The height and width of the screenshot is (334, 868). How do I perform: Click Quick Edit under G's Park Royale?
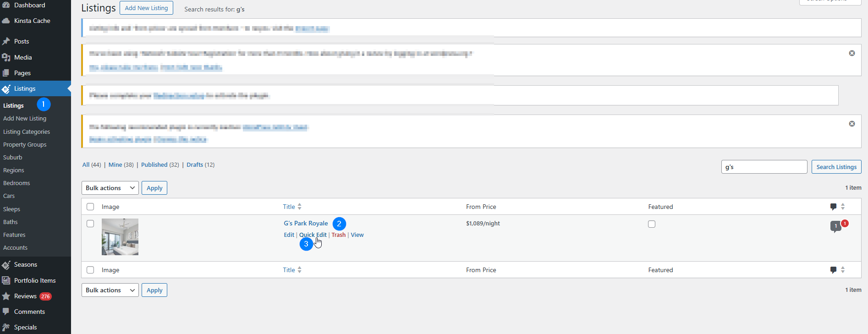313,235
